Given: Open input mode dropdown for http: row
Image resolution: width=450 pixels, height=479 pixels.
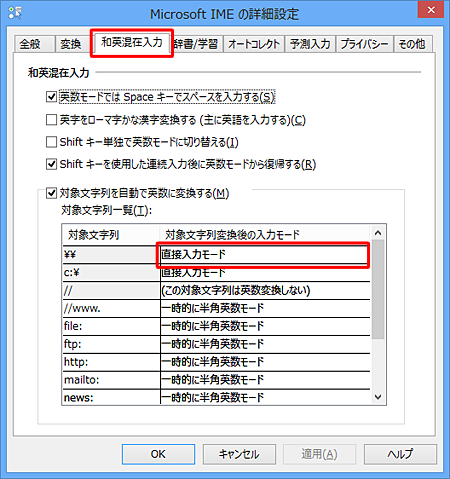Looking at the screenshot, I should [265, 363].
